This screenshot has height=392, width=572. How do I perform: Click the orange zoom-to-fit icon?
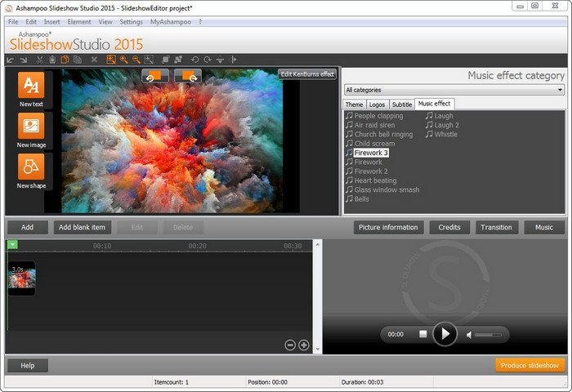click(111, 60)
